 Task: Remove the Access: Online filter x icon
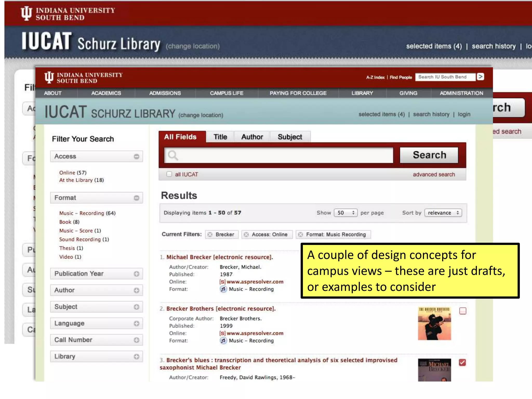[x=246, y=235]
